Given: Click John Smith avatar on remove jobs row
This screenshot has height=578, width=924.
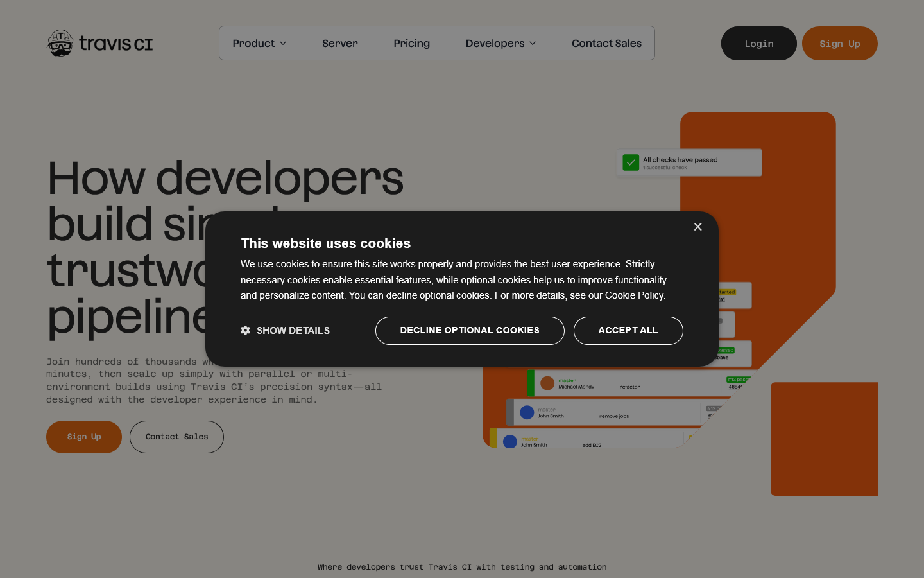Looking at the screenshot, I should pos(527,412).
